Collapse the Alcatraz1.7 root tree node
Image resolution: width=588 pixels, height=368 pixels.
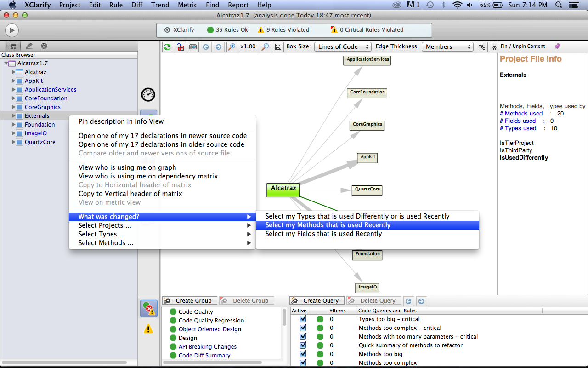6,63
